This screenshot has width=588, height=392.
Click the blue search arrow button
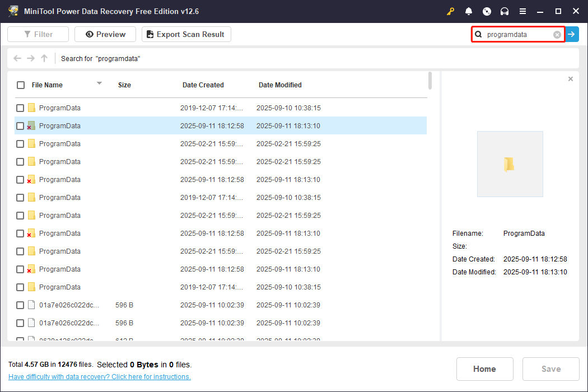(572, 35)
